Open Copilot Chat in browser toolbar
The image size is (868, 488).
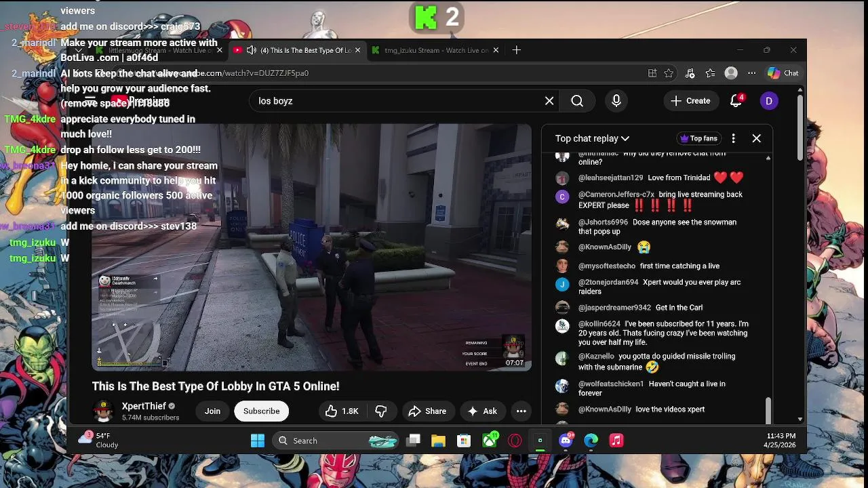[x=783, y=73]
